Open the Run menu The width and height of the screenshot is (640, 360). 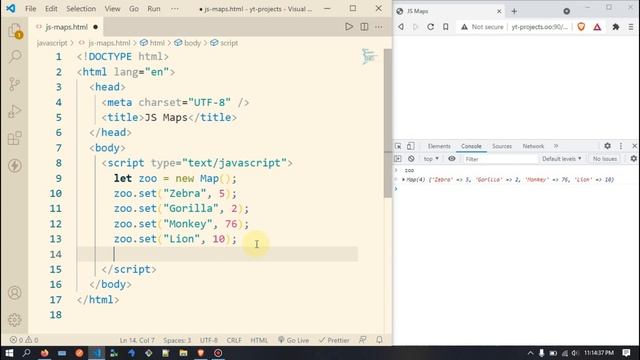pos(154,9)
